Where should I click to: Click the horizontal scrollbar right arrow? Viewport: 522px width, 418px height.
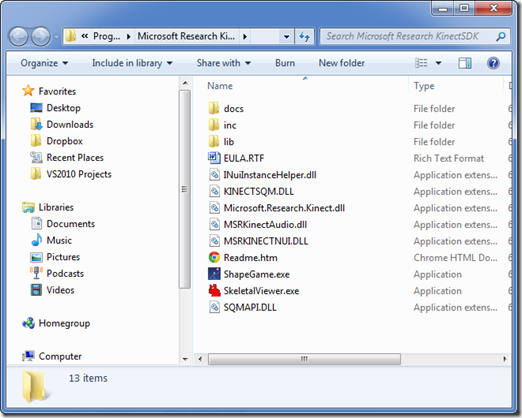[505, 359]
